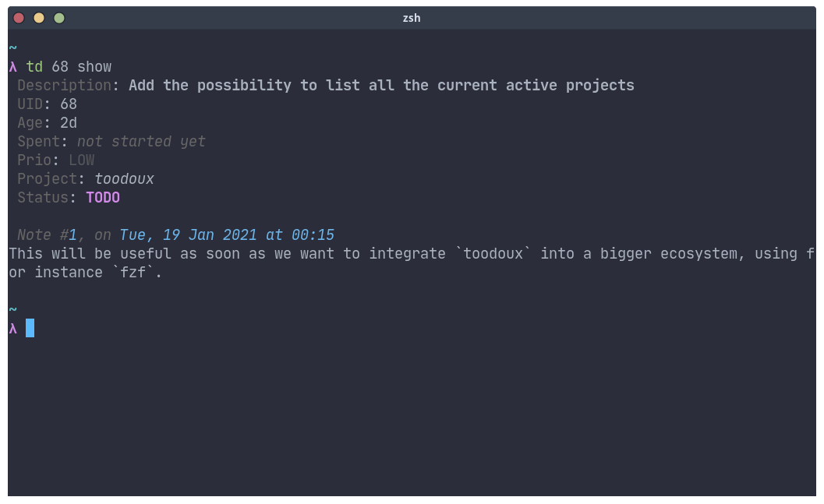Click the tilde above the last prompt
The height and width of the screenshot is (504, 824).
pos(13,309)
